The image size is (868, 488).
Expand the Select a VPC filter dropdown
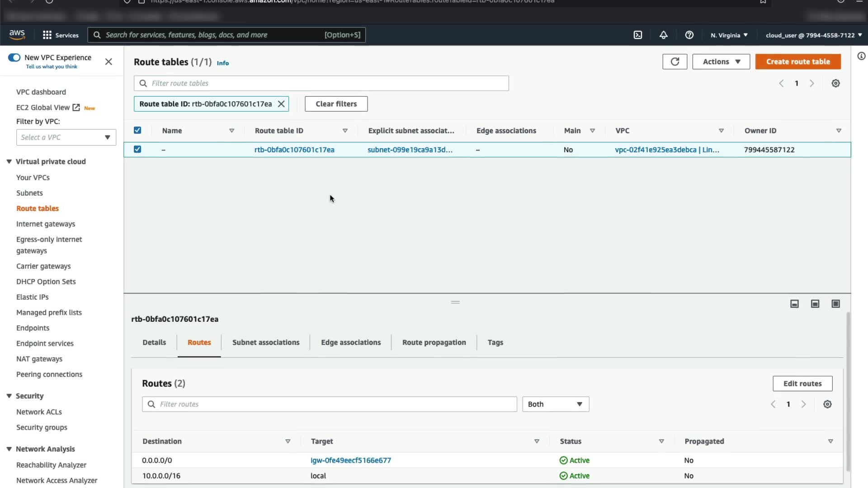66,137
